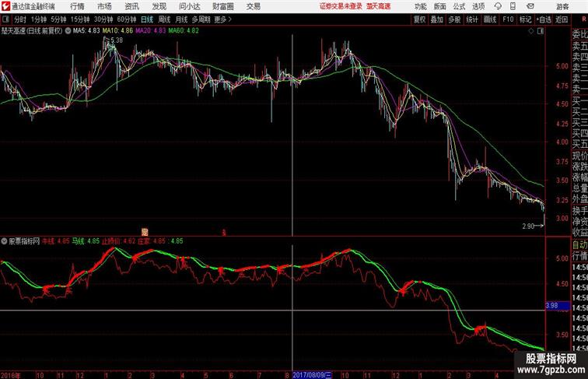Open the mail envelope icon
The image size is (588, 379).
(x=530, y=6)
